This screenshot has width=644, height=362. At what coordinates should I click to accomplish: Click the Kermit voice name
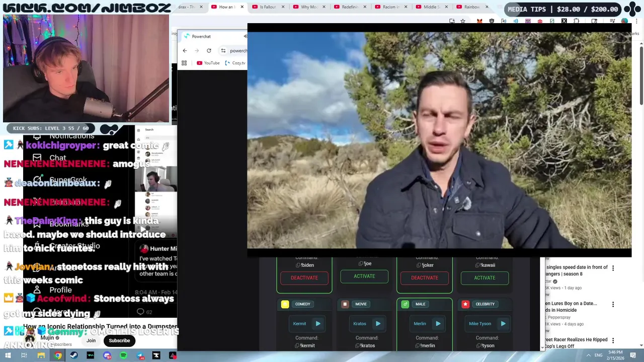click(299, 324)
